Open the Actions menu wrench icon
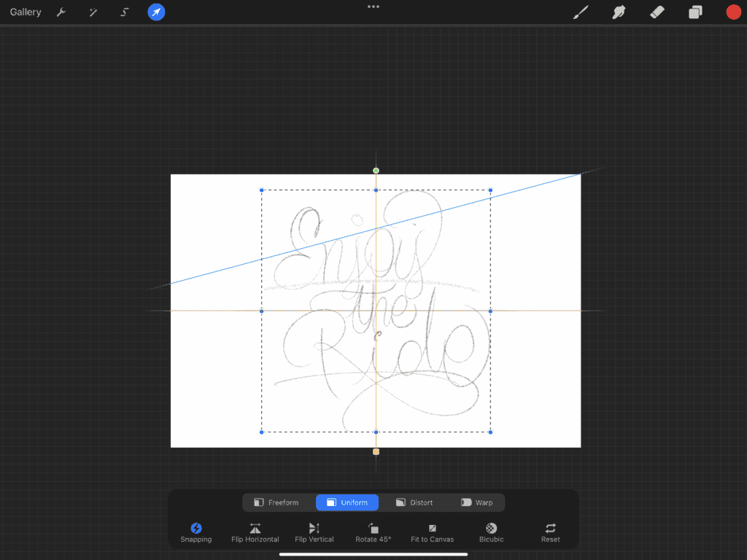The width and height of the screenshot is (747, 560). pos(61,12)
